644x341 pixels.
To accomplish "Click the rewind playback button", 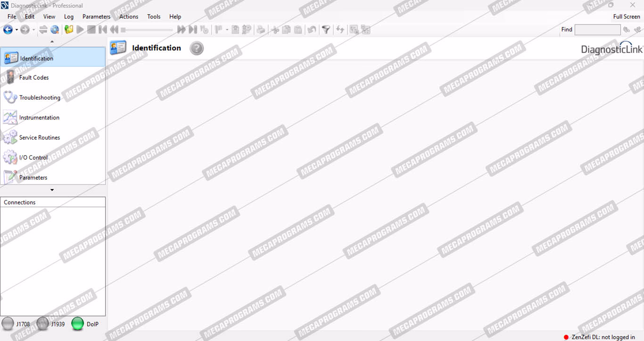I will click(x=114, y=30).
